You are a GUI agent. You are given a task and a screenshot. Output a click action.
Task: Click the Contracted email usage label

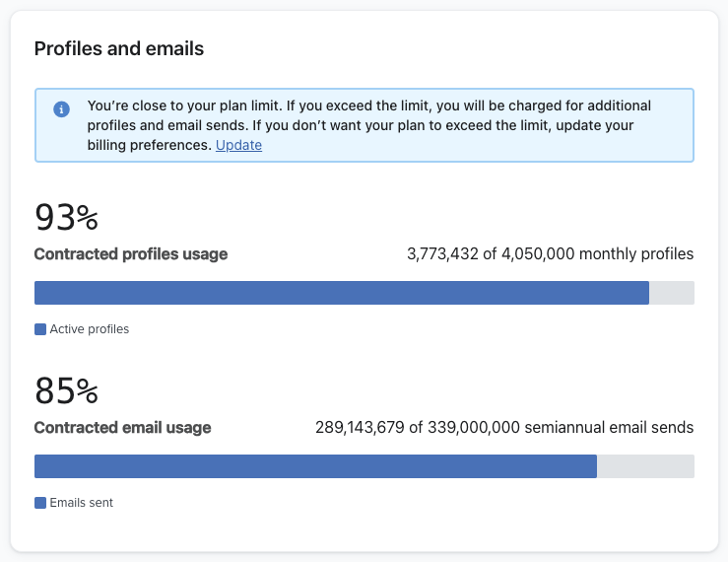122,428
